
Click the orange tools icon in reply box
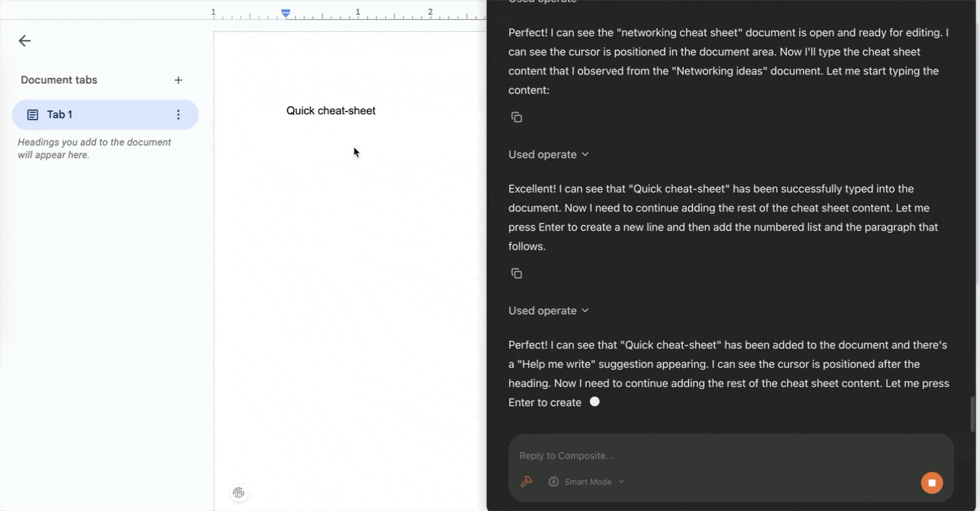(526, 482)
